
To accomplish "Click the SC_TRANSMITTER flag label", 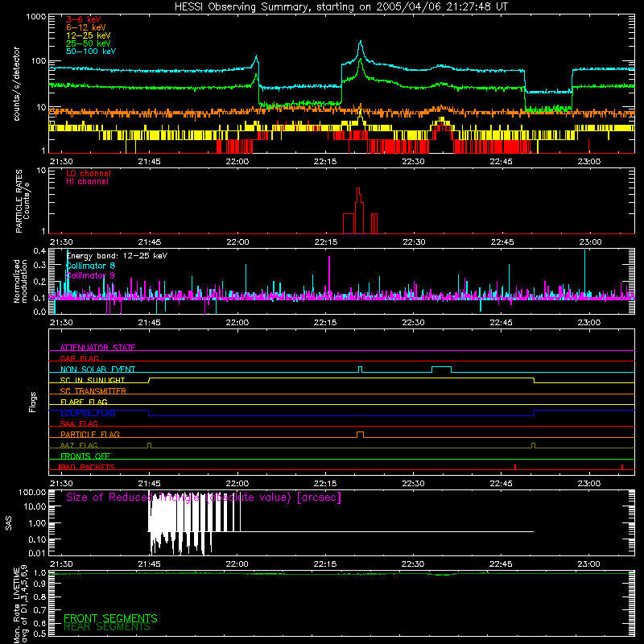I will [x=93, y=391].
